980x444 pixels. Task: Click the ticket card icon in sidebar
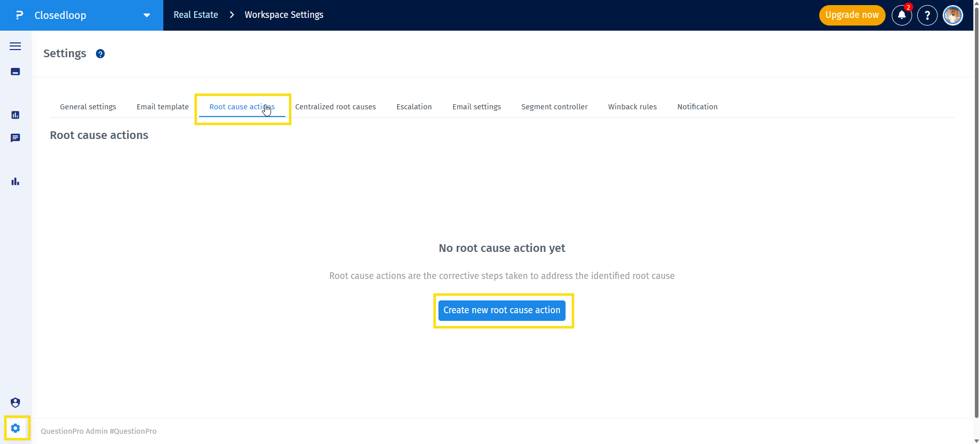coord(15,72)
